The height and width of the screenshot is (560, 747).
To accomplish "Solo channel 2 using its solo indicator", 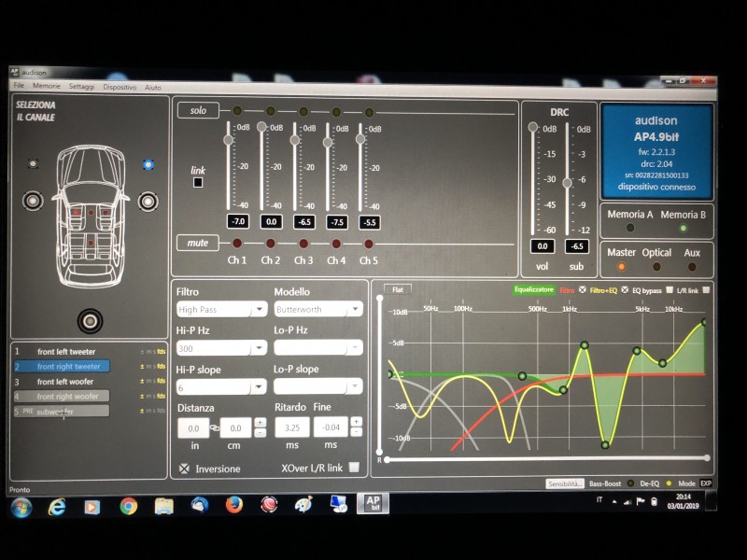I will click(270, 111).
